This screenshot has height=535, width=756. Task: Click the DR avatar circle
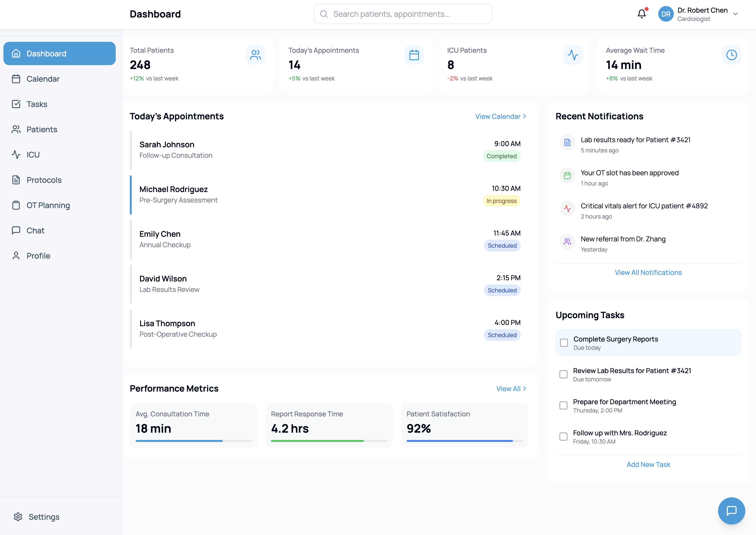pyautogui.click(x=666, y=14)
